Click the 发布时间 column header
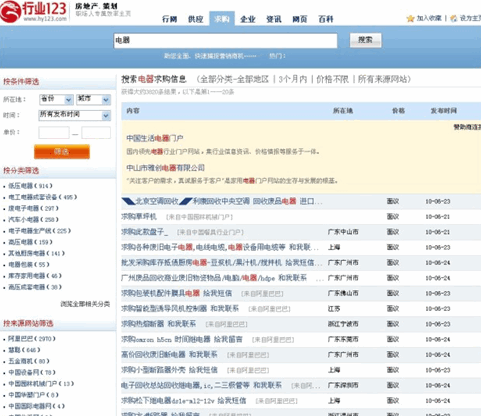This screenshot has height=416, width=481. click(444, 111)
